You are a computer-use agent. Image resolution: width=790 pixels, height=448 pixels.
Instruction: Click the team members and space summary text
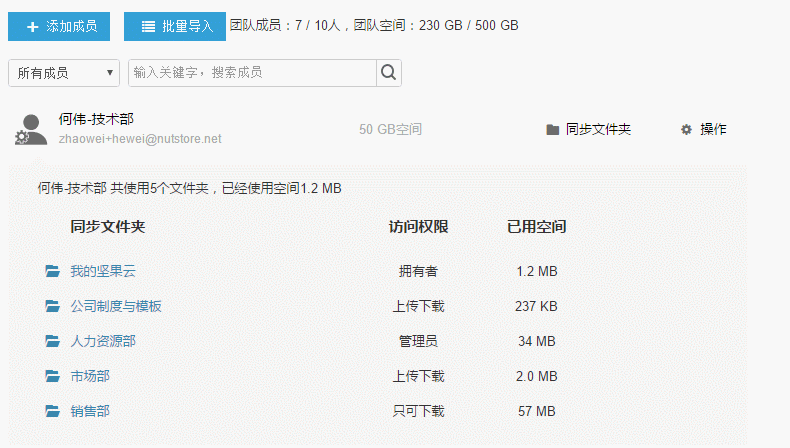coord(374,25)
